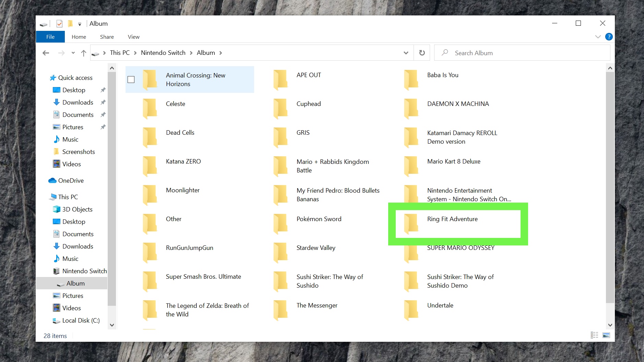Screen dimensions: 644x362
Task: Click the Search Album input field
Action: (522, 53)
